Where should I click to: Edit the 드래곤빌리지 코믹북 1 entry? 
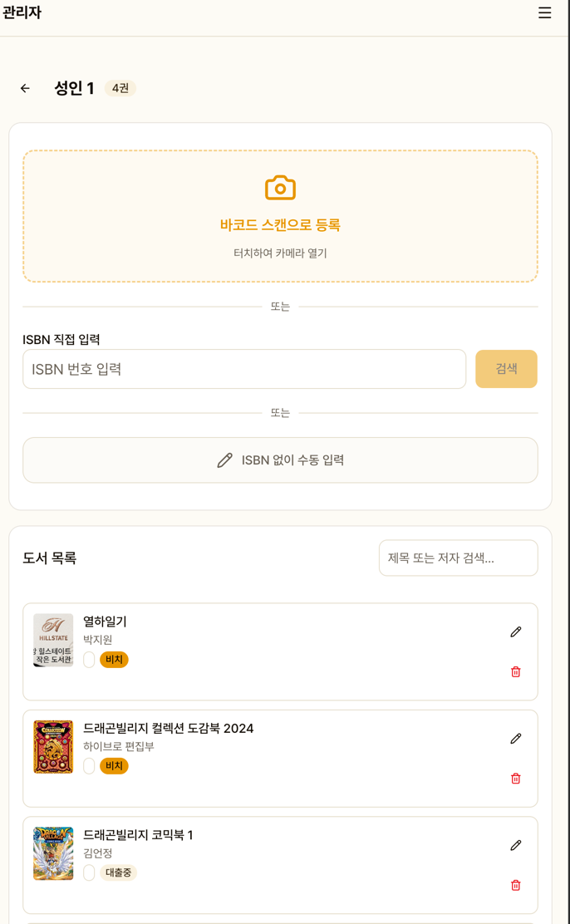point(515,845)
